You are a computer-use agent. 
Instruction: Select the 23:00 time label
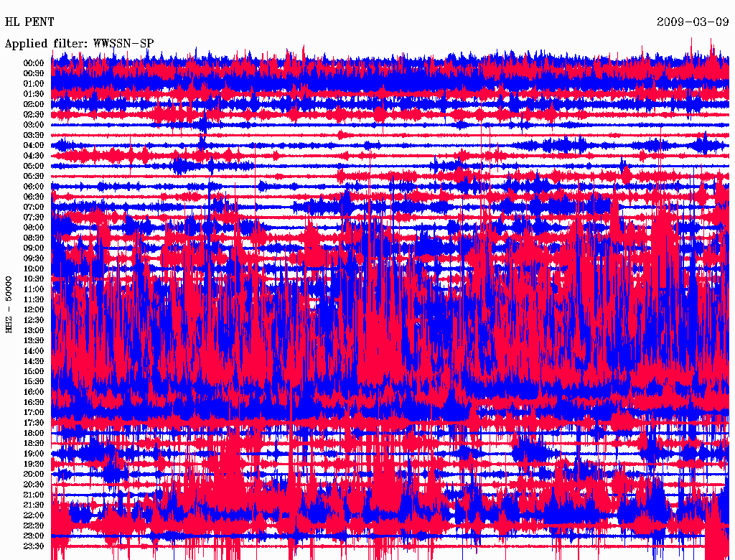point(34,536)
